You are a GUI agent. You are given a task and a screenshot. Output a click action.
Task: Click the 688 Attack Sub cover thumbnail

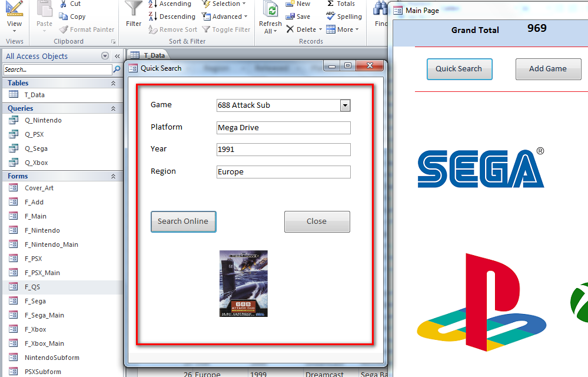(x=243, y=283)
